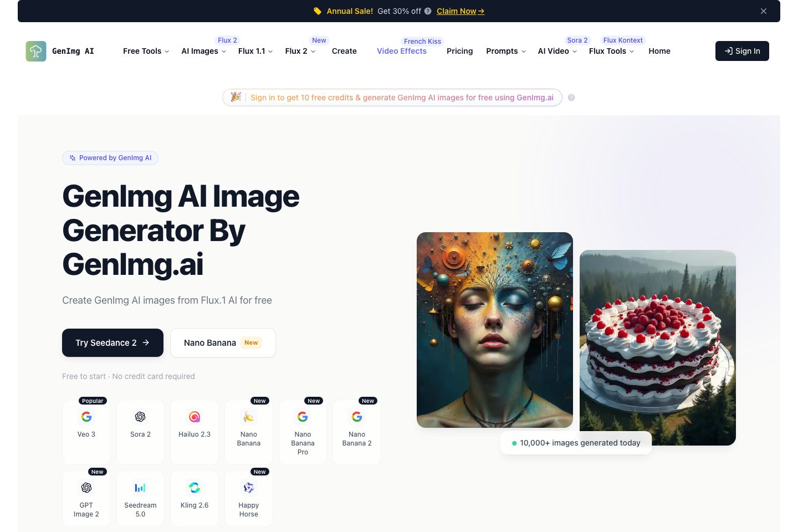
Task: Open the Pricing page
Action: (x=460, y=51)
